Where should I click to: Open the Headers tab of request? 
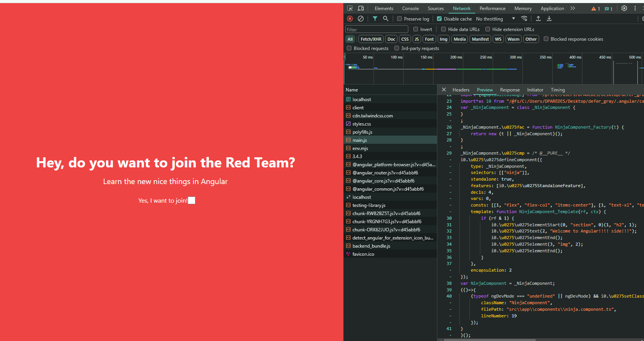pyautogui.click(x=461, y=90)
